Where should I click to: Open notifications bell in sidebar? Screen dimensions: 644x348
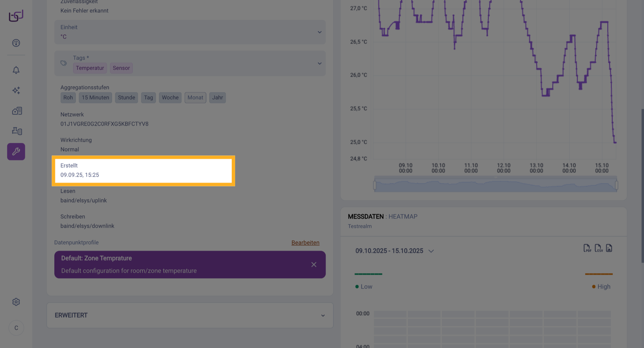pos(16,70)
